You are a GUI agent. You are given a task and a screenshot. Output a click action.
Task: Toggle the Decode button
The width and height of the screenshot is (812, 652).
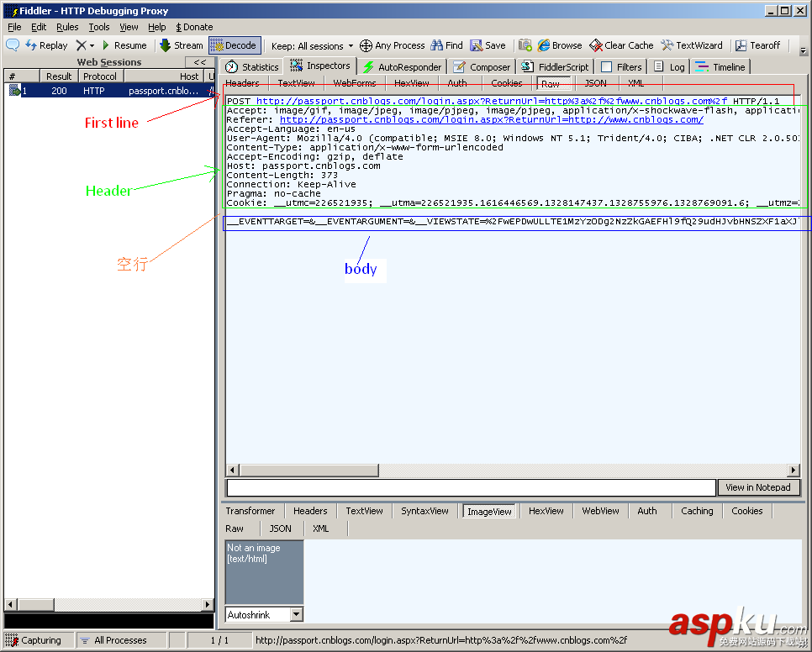point(235,45)
